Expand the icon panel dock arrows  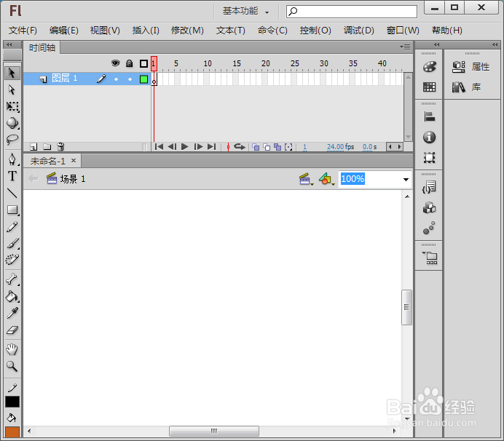tap(436, 44)
